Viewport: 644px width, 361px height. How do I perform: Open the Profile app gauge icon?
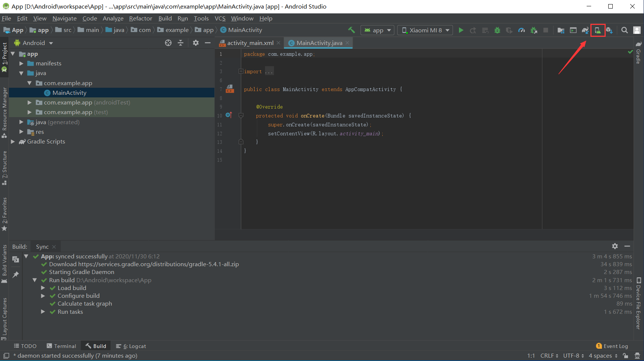[522, 30]
